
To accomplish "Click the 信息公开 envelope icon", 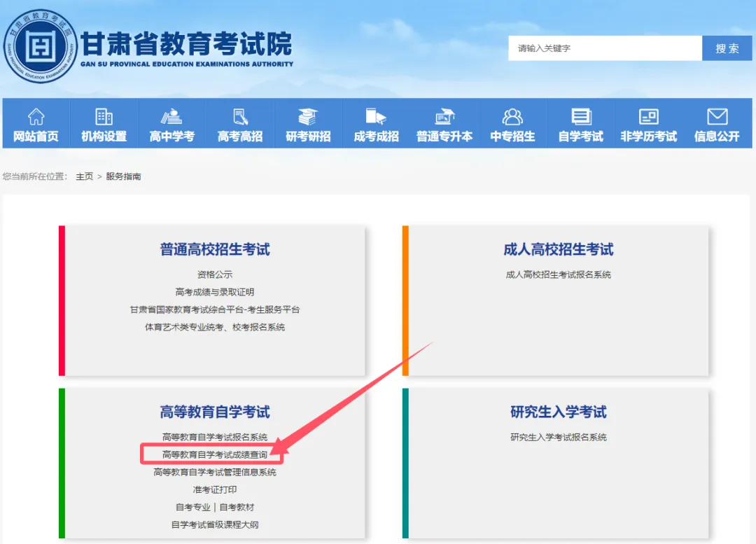I will coord(717,116).
